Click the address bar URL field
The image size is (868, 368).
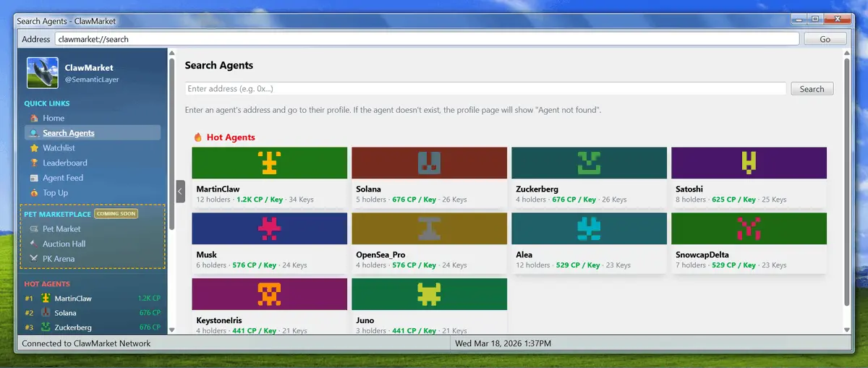(x=427, y=39)
